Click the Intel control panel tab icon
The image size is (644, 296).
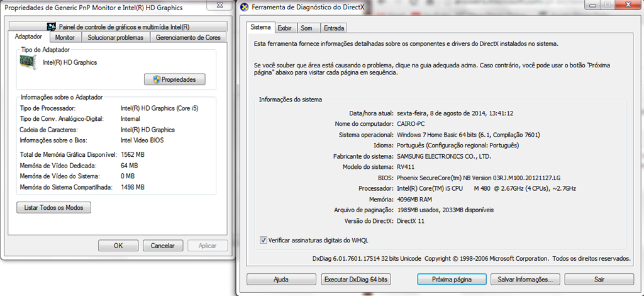pyautogui.click(x=52, y=27)
